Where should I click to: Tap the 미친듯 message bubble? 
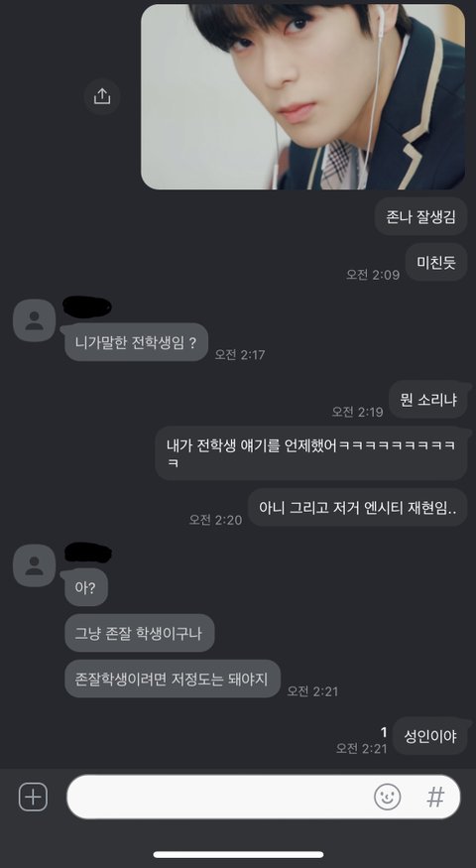436,262
